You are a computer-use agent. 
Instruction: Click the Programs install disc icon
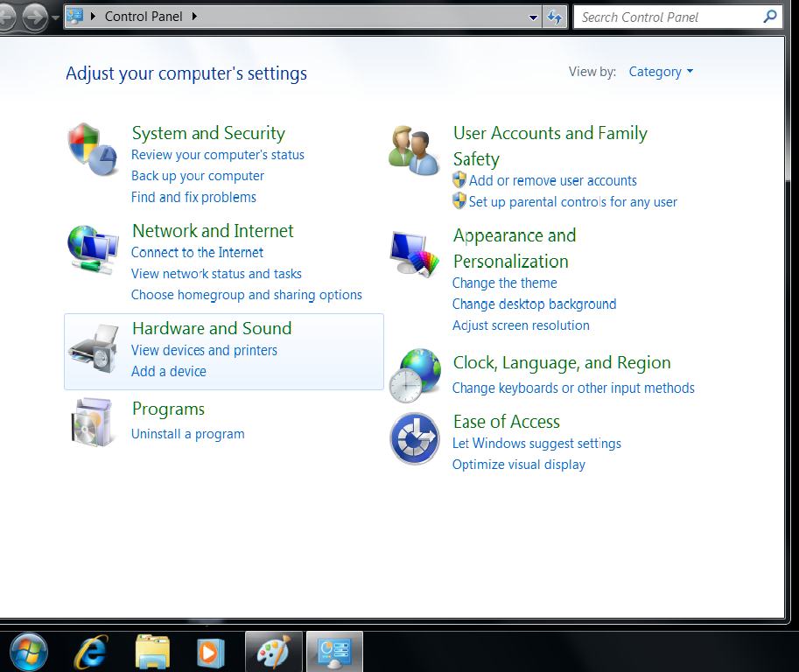tap(92, 422)
